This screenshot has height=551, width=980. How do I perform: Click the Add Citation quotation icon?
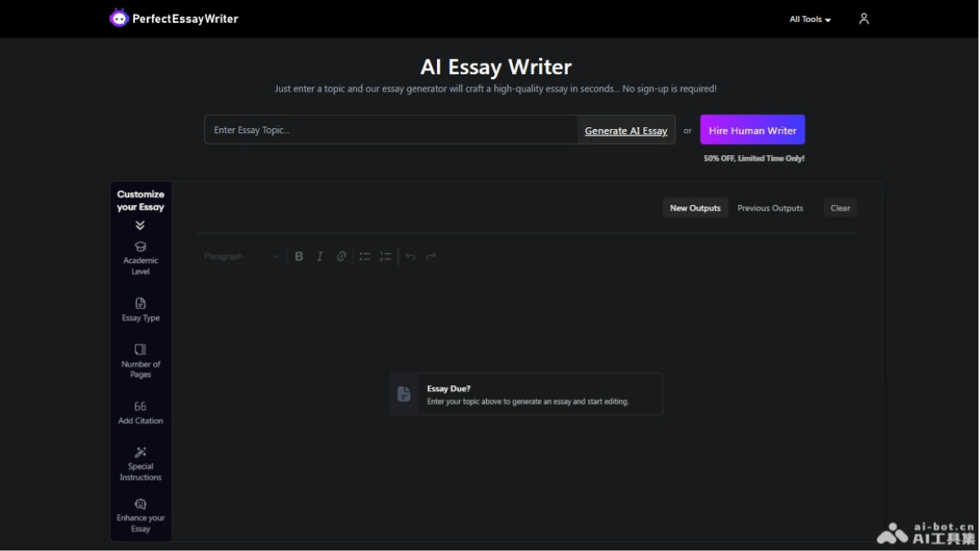click(x=140, y=406)
